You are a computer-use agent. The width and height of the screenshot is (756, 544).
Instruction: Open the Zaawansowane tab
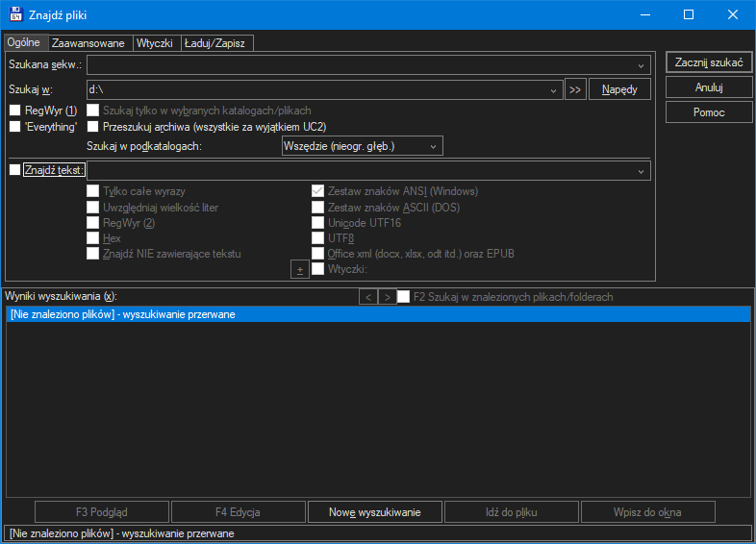coord(88,43)
